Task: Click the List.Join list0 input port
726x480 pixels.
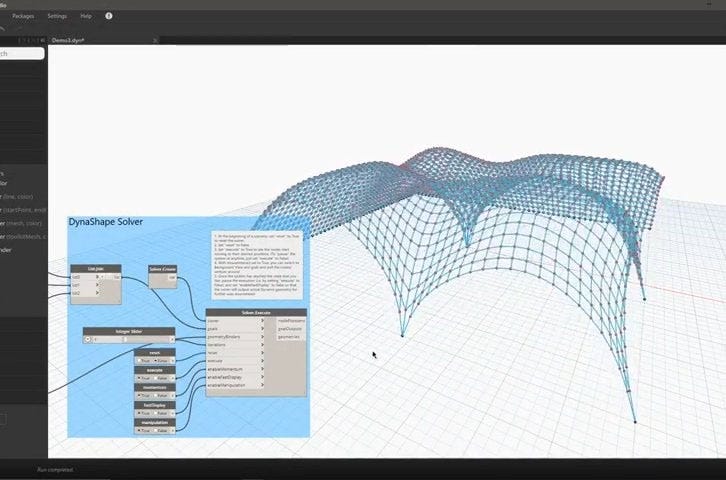Action: [97, 277]
